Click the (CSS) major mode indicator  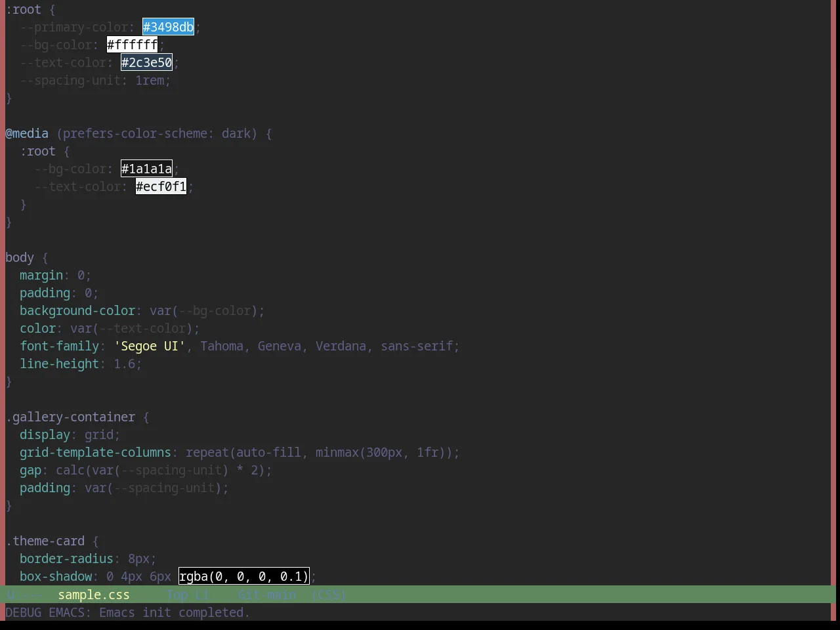(328, 595)
